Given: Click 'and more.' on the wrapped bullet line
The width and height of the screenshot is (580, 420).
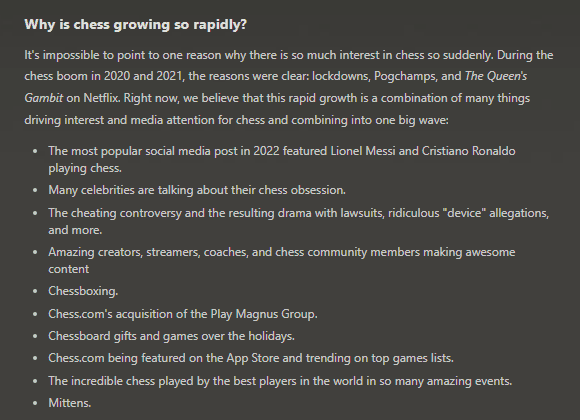Looking at the screenshot, I should (75, 230).
